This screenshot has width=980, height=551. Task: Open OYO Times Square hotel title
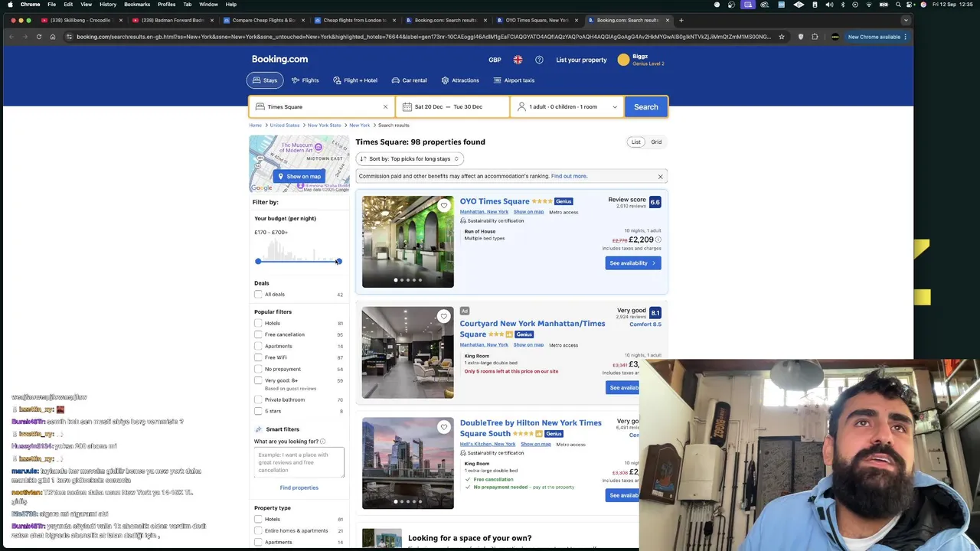tap(495, 202)
